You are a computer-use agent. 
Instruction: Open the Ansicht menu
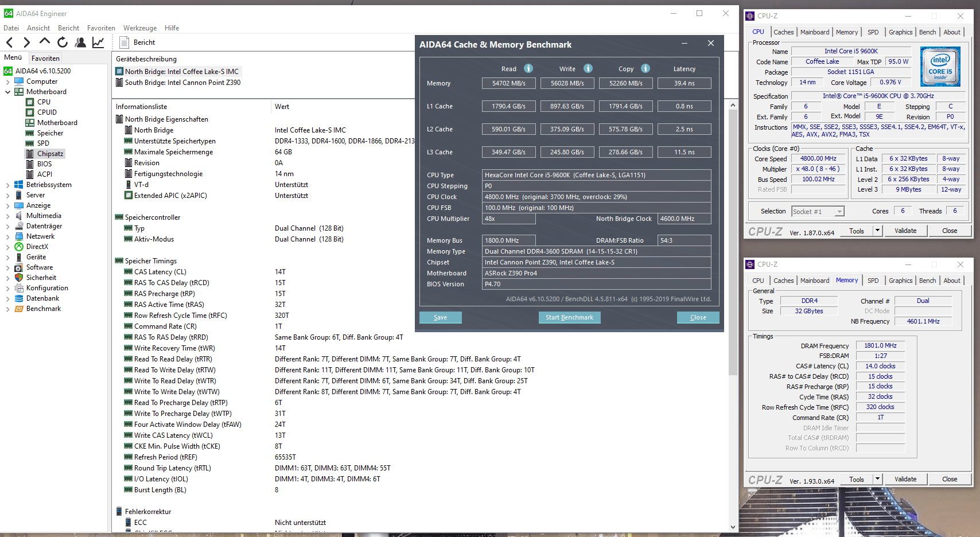tap(38, 28)
